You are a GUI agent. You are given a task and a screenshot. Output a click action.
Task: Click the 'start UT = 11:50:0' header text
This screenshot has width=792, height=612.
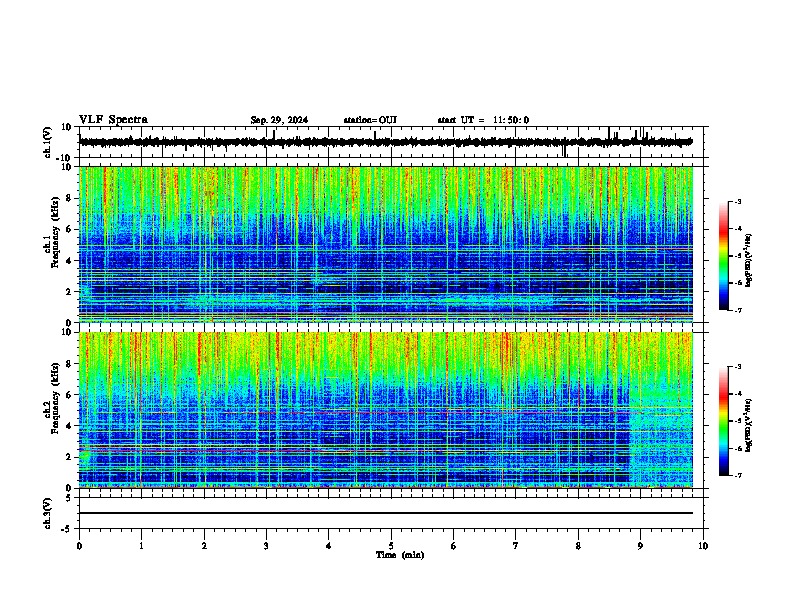tap(483, 120)
